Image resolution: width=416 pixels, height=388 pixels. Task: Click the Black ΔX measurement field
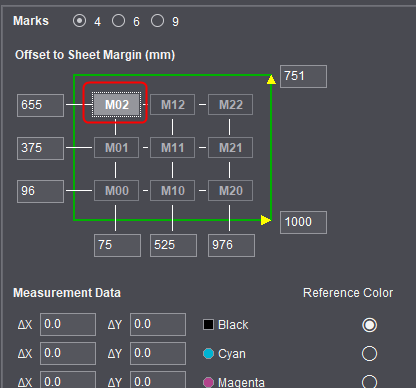pos(68,324)
